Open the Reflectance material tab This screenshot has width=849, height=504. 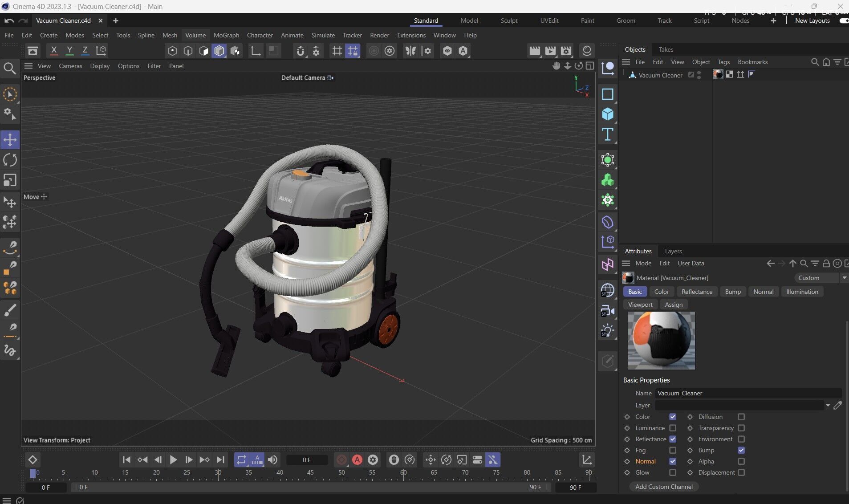[x=697, y=292]
